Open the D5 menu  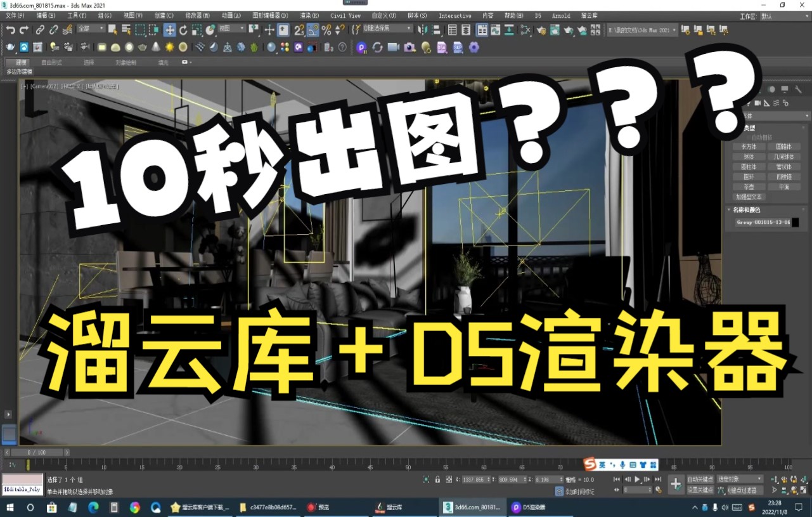pyautogui.click(x=538, y=15)
